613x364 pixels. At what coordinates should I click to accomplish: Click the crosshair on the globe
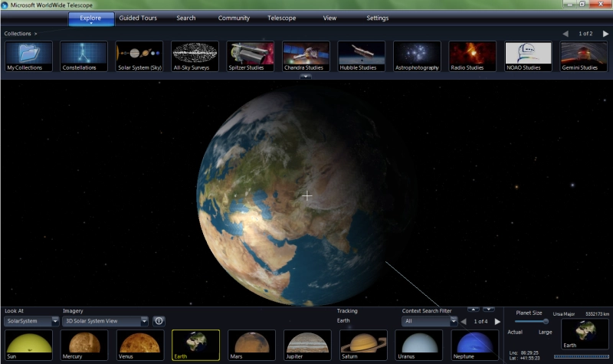[x=307, y=195]
